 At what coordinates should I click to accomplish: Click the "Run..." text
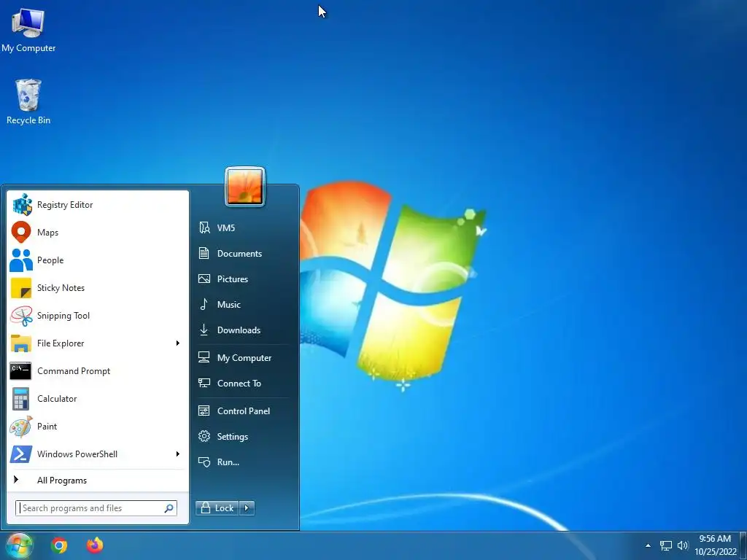coord(228,462)
